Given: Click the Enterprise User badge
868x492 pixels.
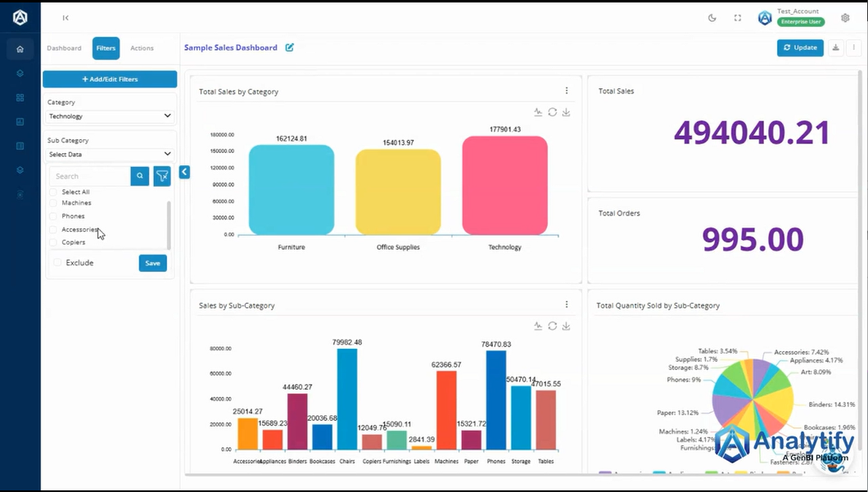Looking at the screenshot, I should 801,21.
